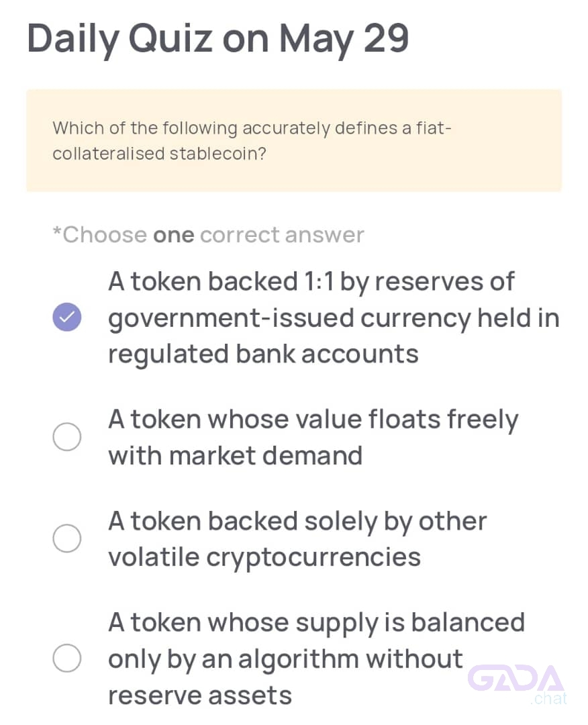Tap the '.chat' text under GADA logo
This screenshot has height=725, width=588.
click(548, 698)
